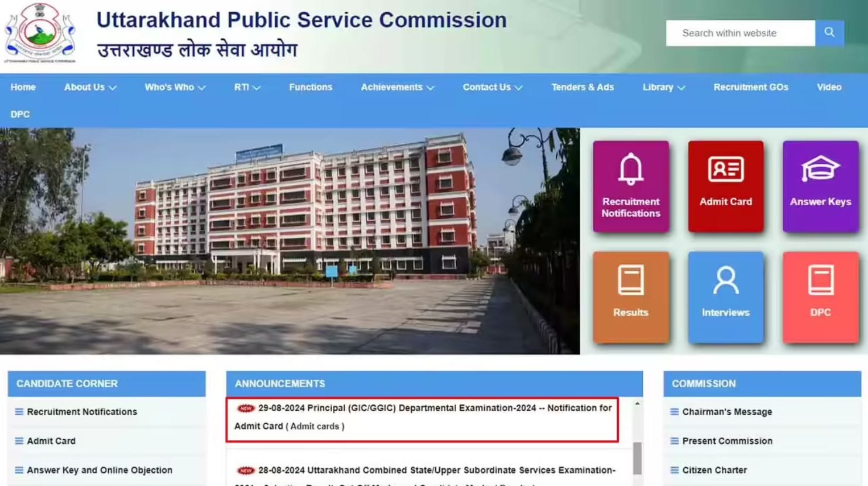Viewport: 868px width, 486px height.
Task: Open the Admit Card link in Candidate Corner
Action: tap(52, 441)
